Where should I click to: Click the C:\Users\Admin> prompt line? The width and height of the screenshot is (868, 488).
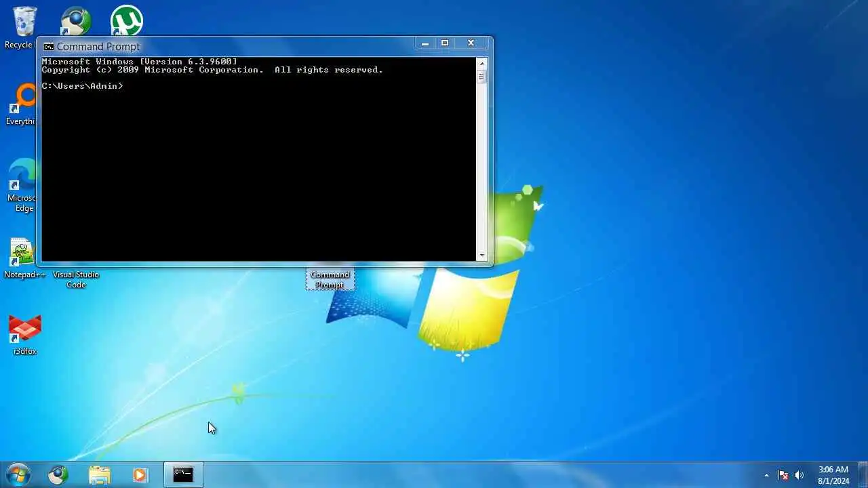pyautogui.click(x=82, y=86)
